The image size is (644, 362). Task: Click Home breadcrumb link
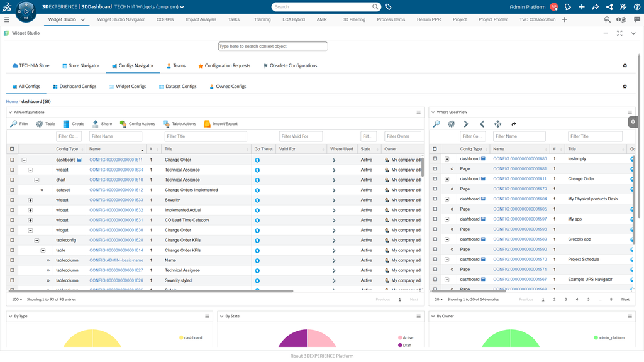pos(12,102)
